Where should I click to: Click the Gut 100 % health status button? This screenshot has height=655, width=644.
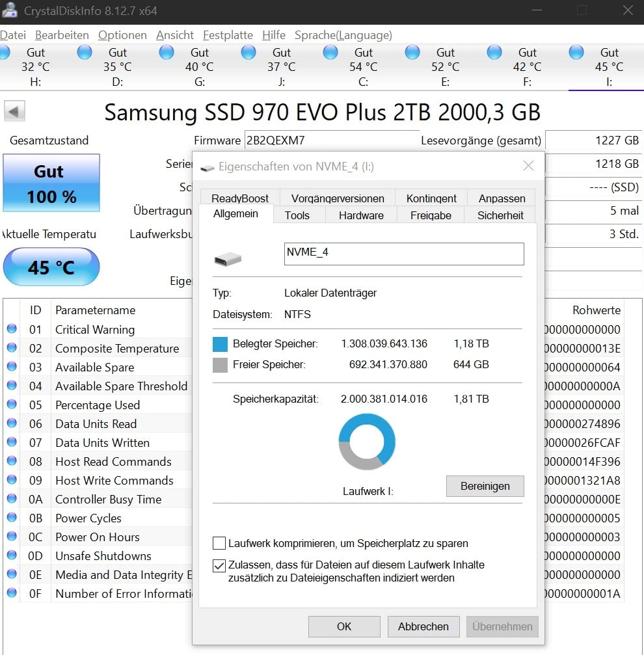pyautogui.click(x=51, y=183)
